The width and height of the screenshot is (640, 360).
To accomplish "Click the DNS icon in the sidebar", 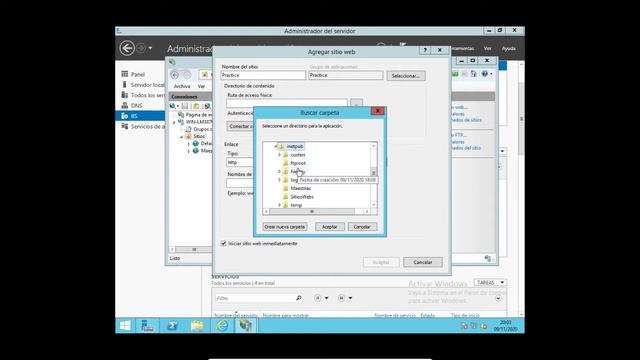I will pyautogui.click(x=124, y=105).
